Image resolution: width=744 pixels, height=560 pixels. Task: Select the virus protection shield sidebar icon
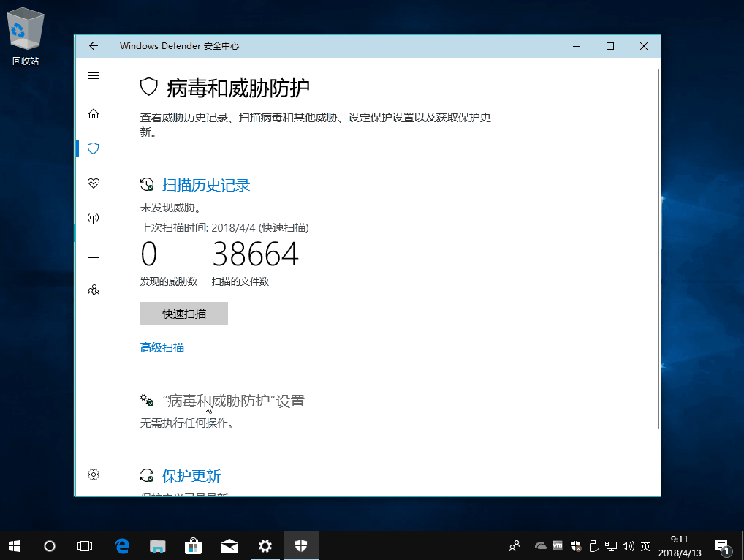93,148
